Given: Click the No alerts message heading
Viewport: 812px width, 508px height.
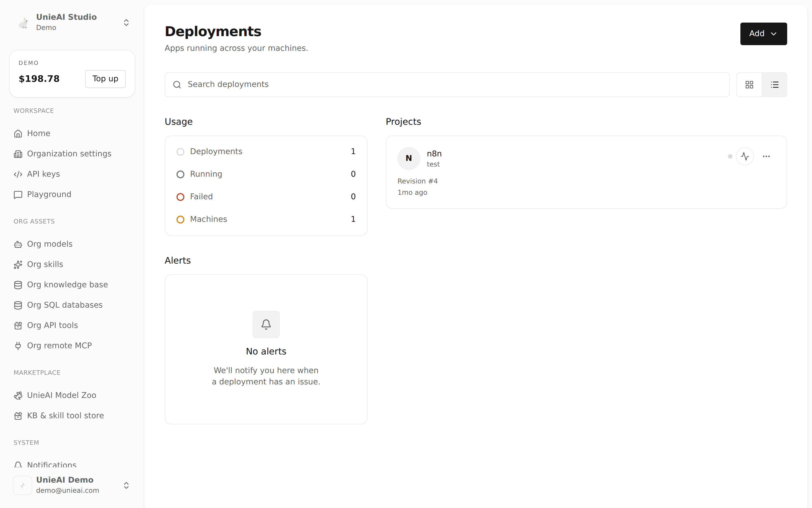Looking at the screenshot, I should (266, 351).
